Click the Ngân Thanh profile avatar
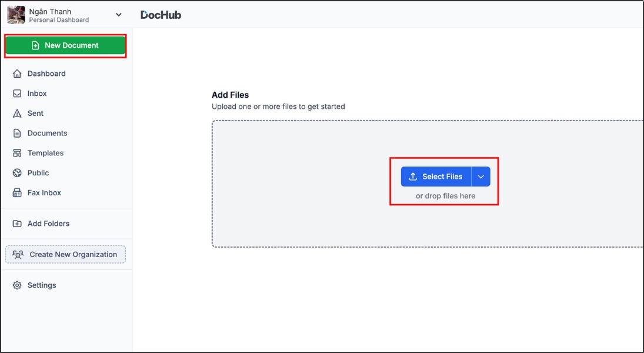 (x=16, y=15)
